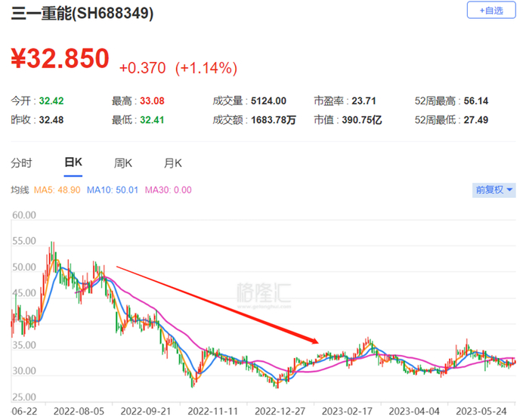Click the volume value 5124.00

(268, 101)
